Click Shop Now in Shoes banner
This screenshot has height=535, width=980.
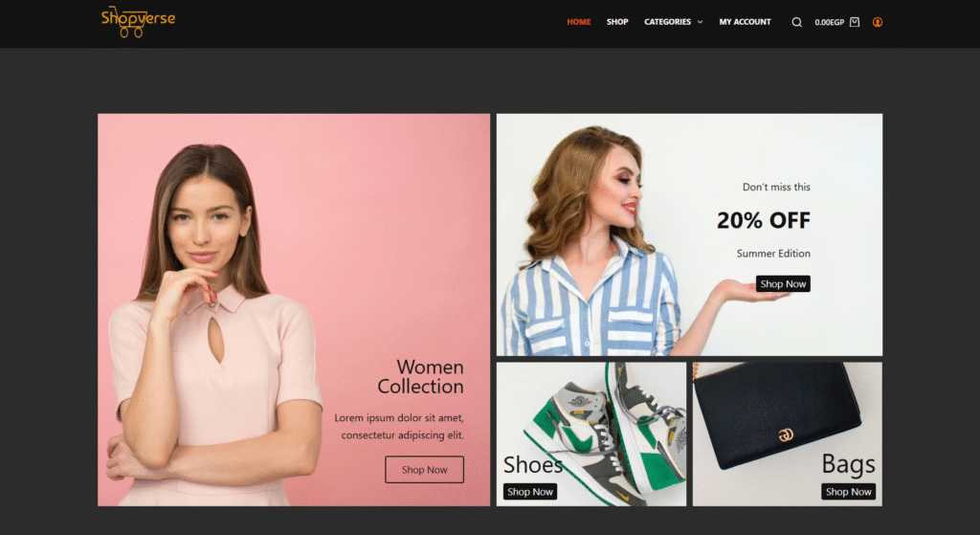click(530, 492)
